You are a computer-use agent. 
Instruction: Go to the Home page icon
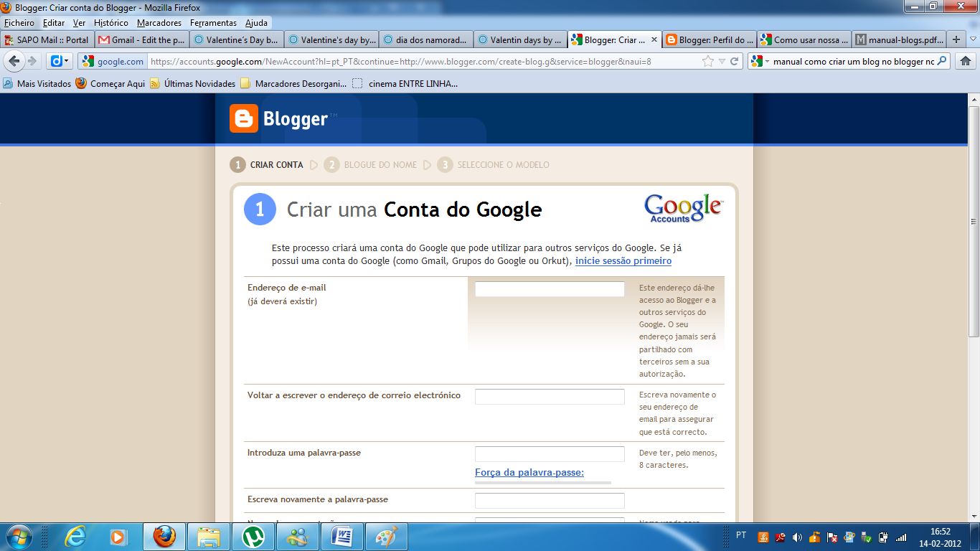[x=966, y=61]
